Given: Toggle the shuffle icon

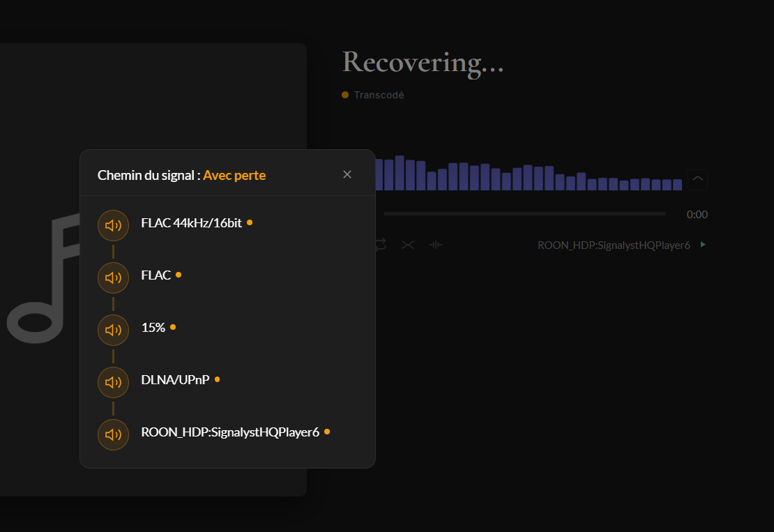Looking at the screenshot, I should coord(408,245).
